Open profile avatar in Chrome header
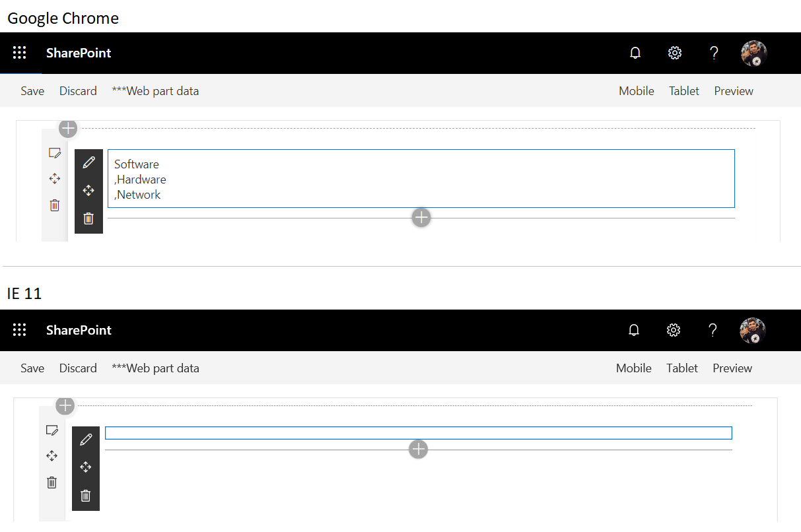Screen dimensions: 801x532 click(x=753, y=53)
